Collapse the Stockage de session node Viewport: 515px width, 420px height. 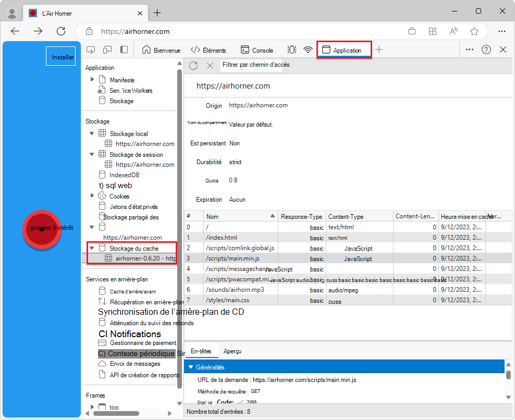[92, 154]
